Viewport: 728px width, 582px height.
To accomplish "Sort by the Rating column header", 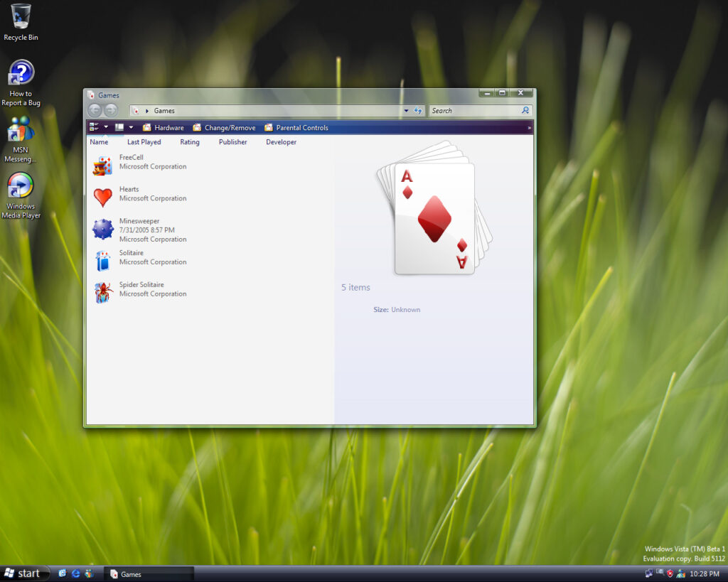I will pyautogui.click(x=189, y=142).
